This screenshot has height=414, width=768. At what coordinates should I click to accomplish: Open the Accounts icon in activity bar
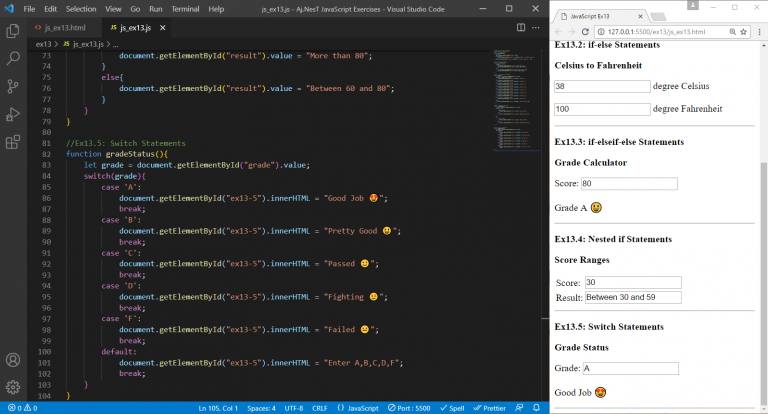pos(13,360)
